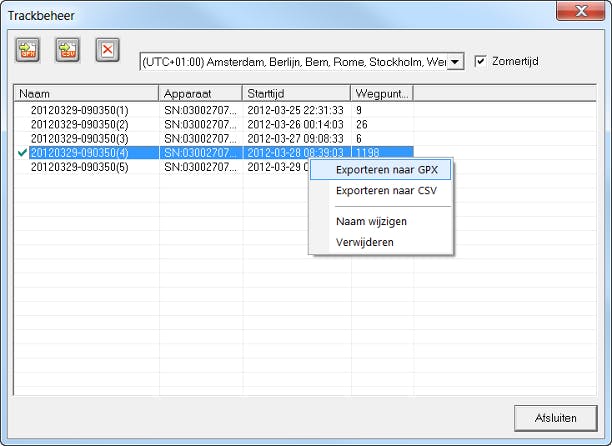Sort by the Starttijd column header
Screen dimensions: 612x446
296,94
